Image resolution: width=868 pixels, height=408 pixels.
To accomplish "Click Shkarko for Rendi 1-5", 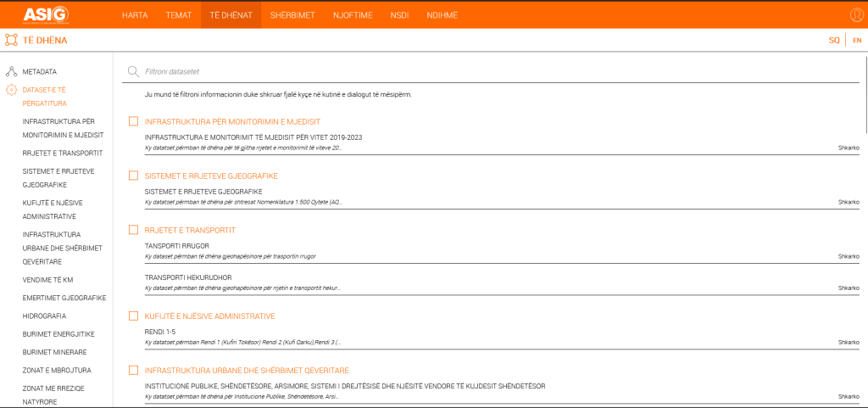I will tap(848, 343).
